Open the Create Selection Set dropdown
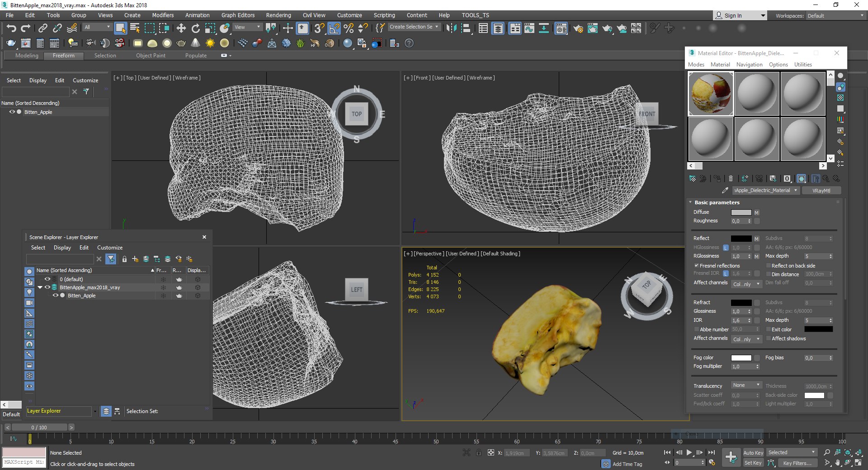This screenshot has height=470, width=868. tap(414, 27)
